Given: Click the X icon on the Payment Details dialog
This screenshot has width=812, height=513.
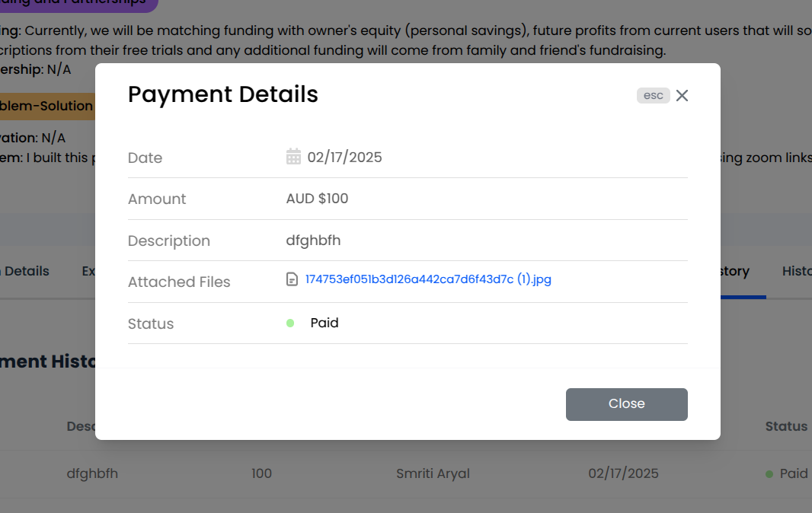Looking at the screenshot, I should (682, 95).
